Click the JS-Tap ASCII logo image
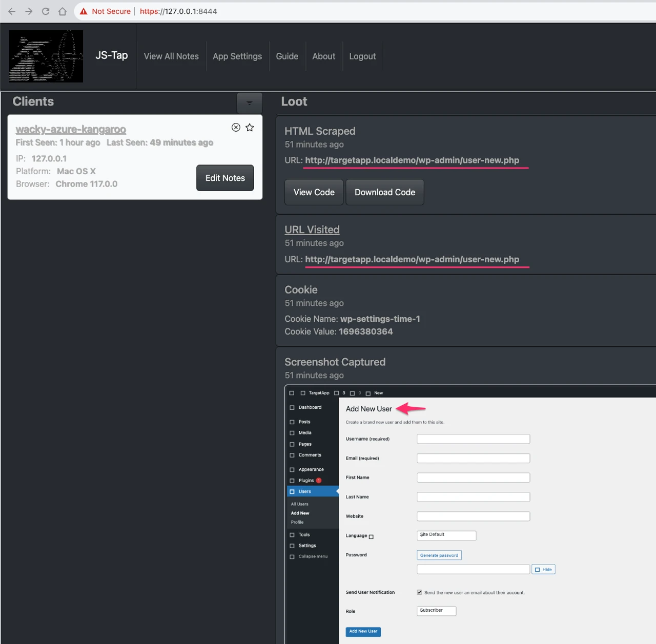Screen dimensions: 656x644 [46, 56]
